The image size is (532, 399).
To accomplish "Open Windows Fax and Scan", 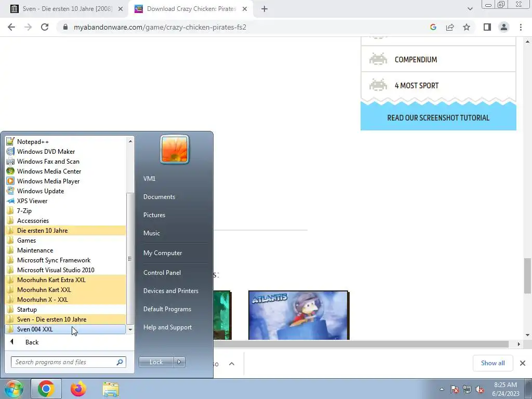I will pyautogui.click(x=65, y=161).
